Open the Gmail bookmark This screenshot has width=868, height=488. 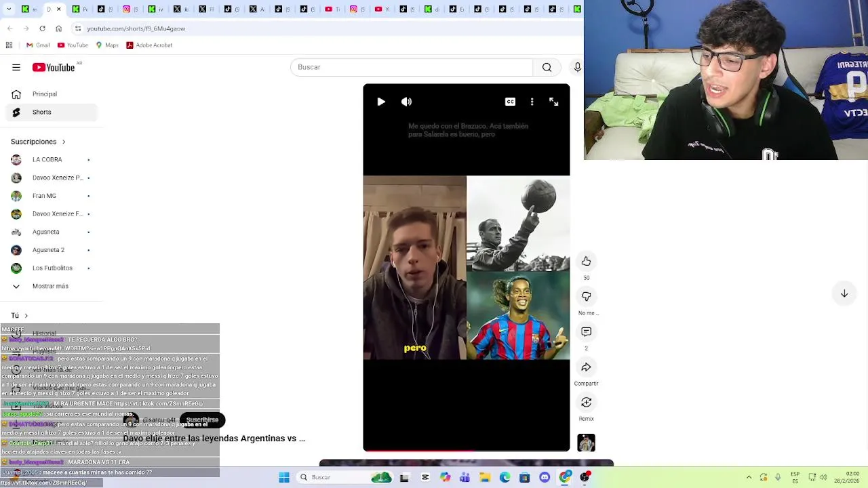pos(38,45)
